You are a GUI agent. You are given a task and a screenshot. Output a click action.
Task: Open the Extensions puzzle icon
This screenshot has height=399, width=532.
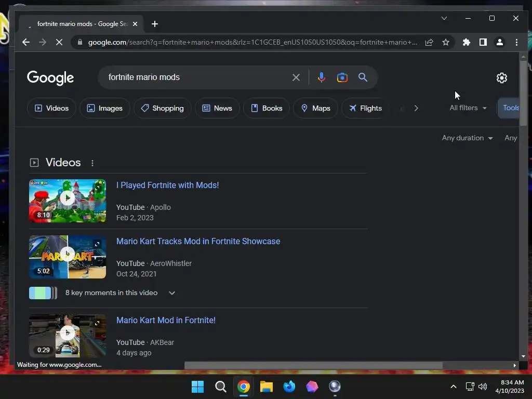(x=467, y=42)
